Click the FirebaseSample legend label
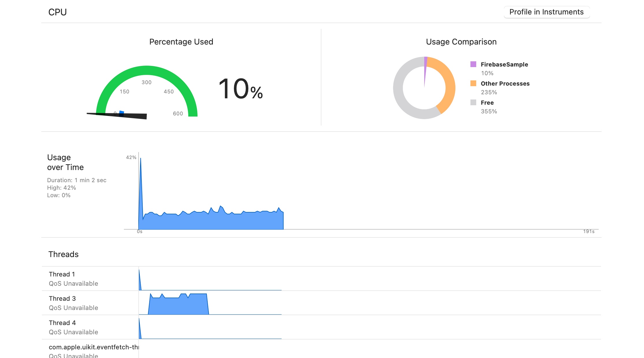Screen dimensions: 644x358 click(504, 64)
